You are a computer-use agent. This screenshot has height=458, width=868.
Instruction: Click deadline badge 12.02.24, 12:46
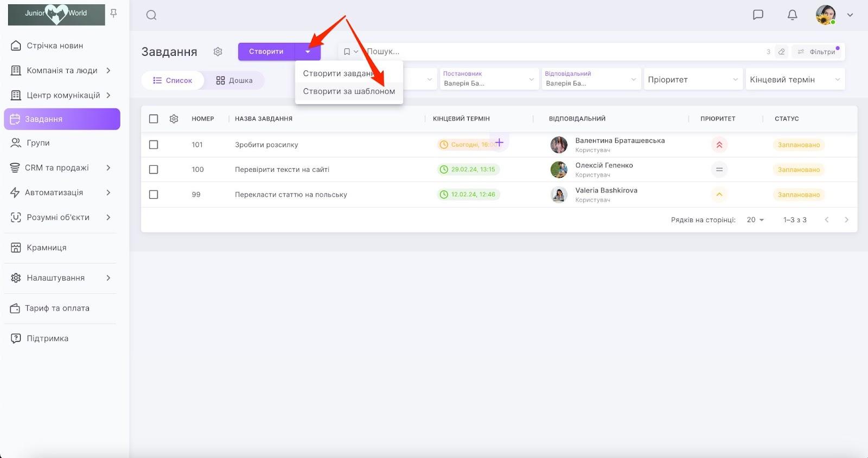pos(468,195)
